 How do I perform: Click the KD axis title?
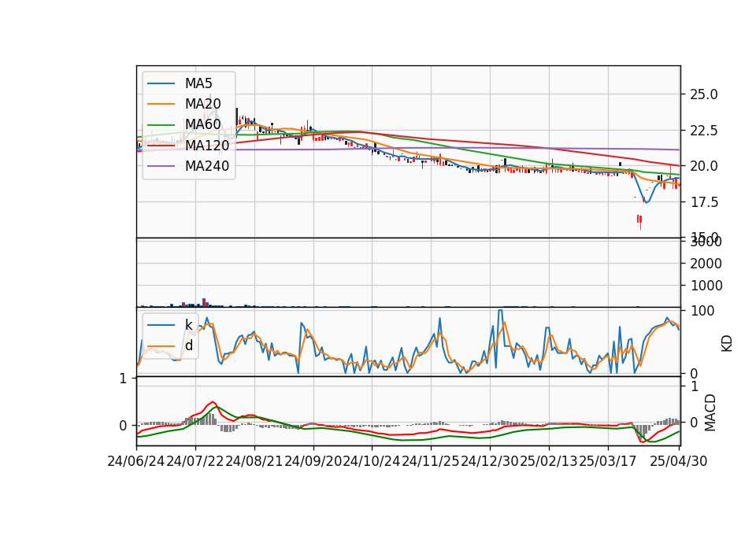[x=727, y=343]
